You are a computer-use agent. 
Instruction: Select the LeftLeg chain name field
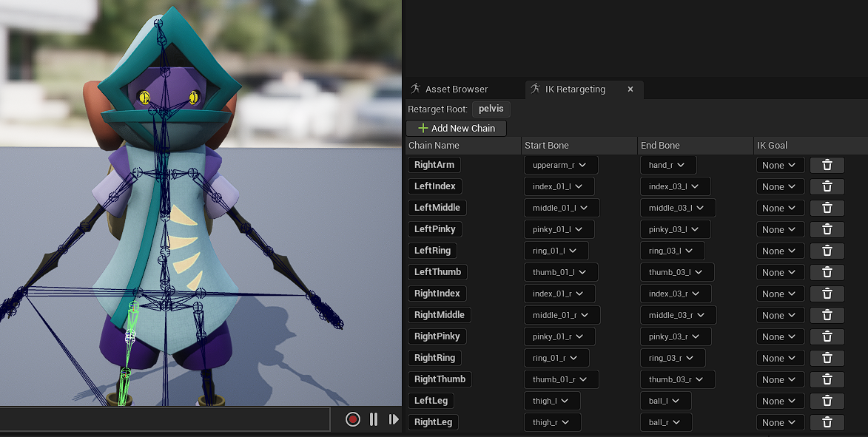[x=431, y=401]
